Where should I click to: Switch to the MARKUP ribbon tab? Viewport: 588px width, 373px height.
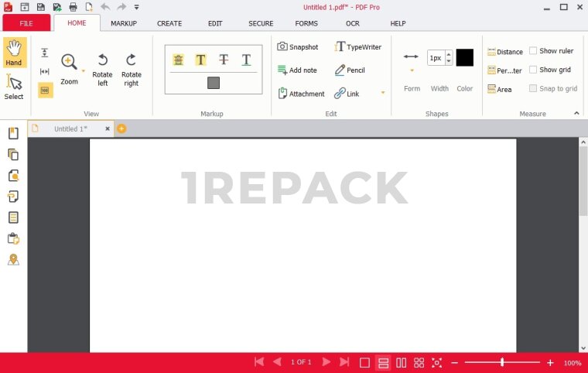[124, 23]
